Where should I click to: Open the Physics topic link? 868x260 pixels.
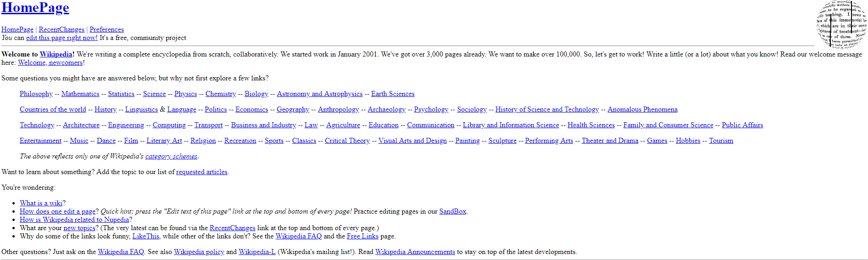[x=186, y=94]
